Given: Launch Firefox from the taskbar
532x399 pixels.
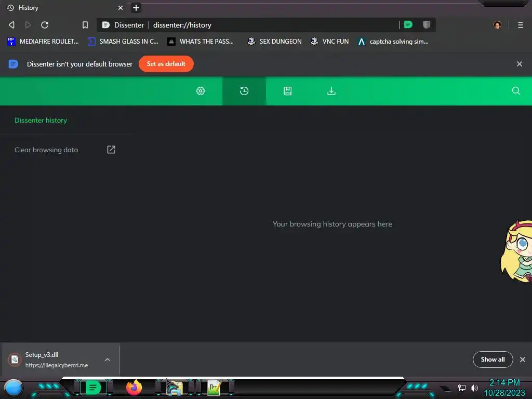Looking at the screenshot, I should pyautogui.click(x=134, y=388).
